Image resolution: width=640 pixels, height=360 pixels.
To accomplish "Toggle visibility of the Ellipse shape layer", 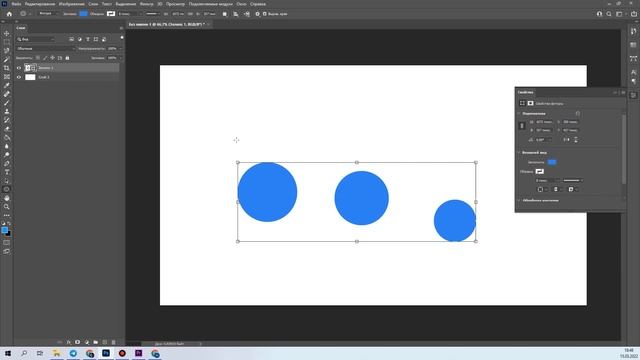I will [19, 68].
